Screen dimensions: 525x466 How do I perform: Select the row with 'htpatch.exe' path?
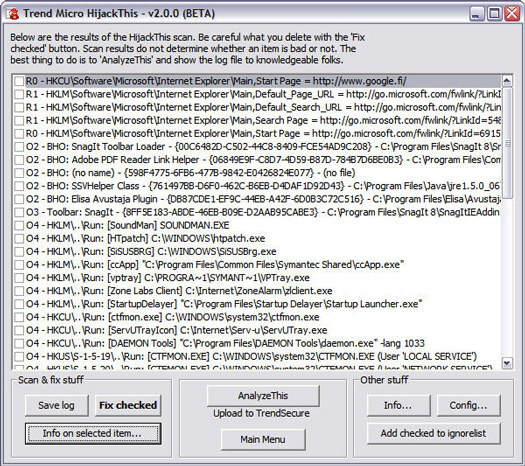tap(145, 238)
